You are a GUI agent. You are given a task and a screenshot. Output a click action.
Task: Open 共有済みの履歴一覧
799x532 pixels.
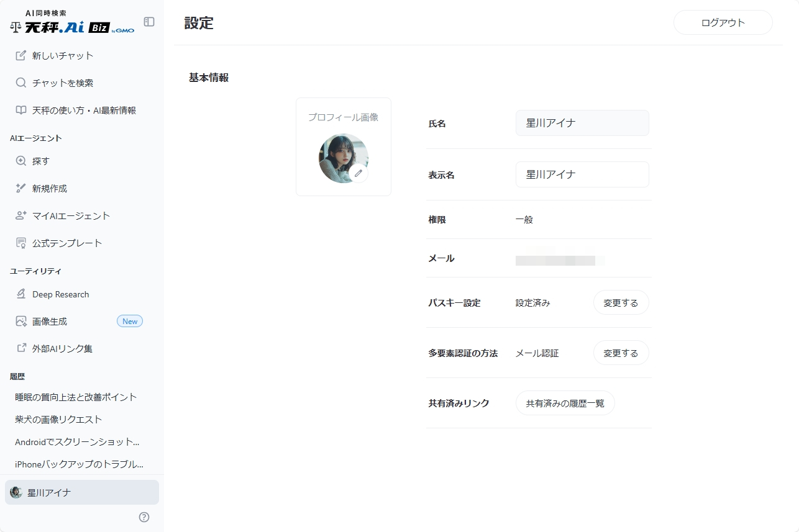[565, 403]
